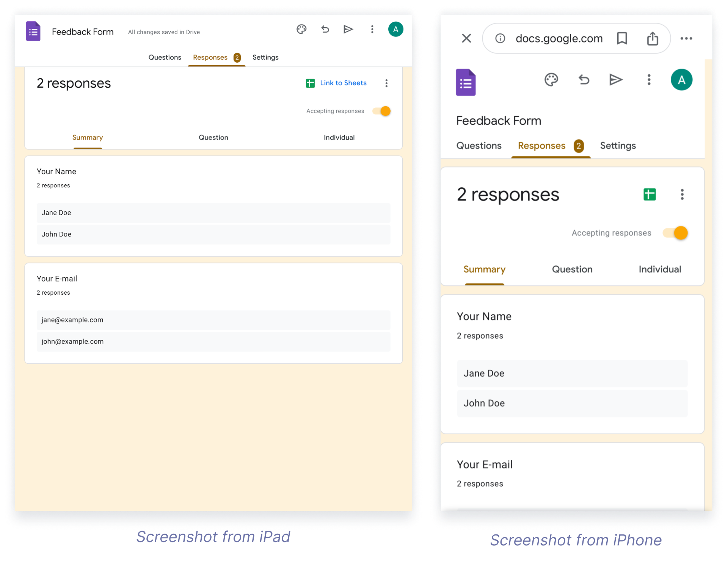The height and width of the screenshot is (564, 728).
Task: Toggle Accepting responses switch on iPhone
Action: click(x=676, y=233)
